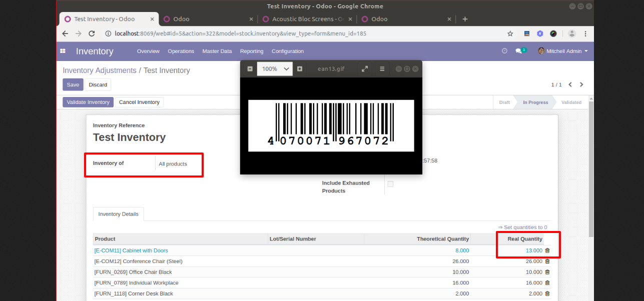
Task: Open the color wheel browser extension
Action: tap(553, 33)
